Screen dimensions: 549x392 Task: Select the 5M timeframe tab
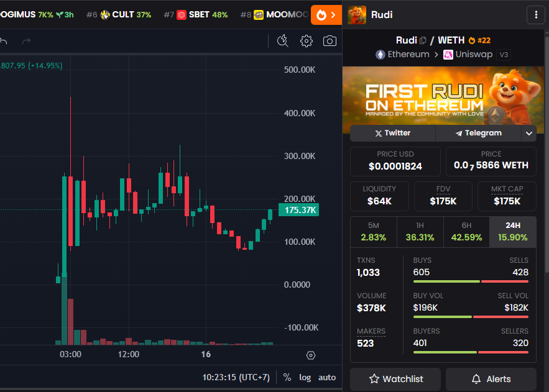[374, 232]
